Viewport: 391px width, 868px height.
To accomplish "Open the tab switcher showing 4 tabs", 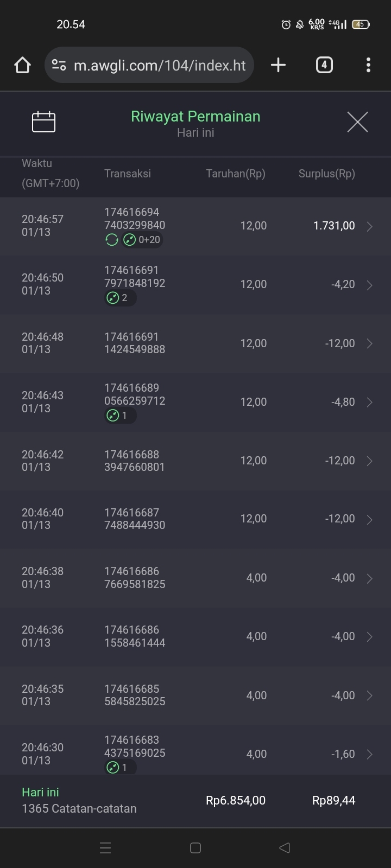I will [x=324, y=65].
